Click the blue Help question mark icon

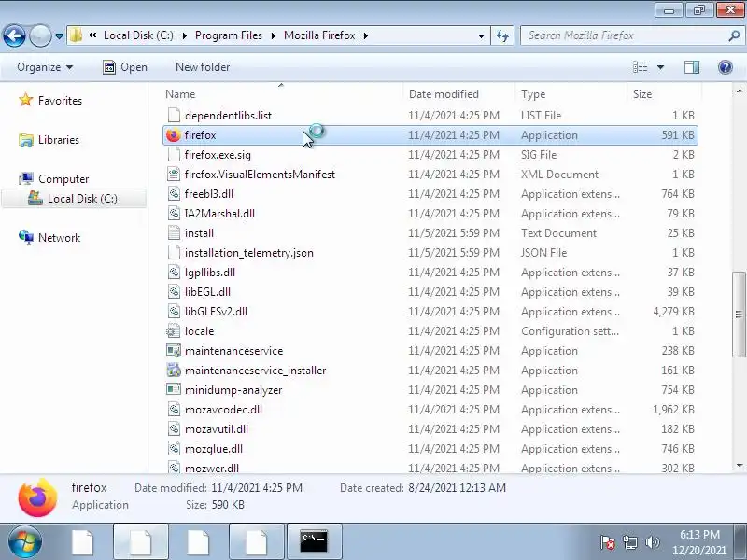(726, 67)
